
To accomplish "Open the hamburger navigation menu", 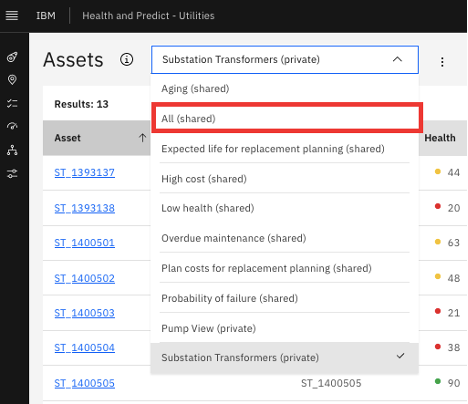I will pyautogui.click(x=12, y=16).
